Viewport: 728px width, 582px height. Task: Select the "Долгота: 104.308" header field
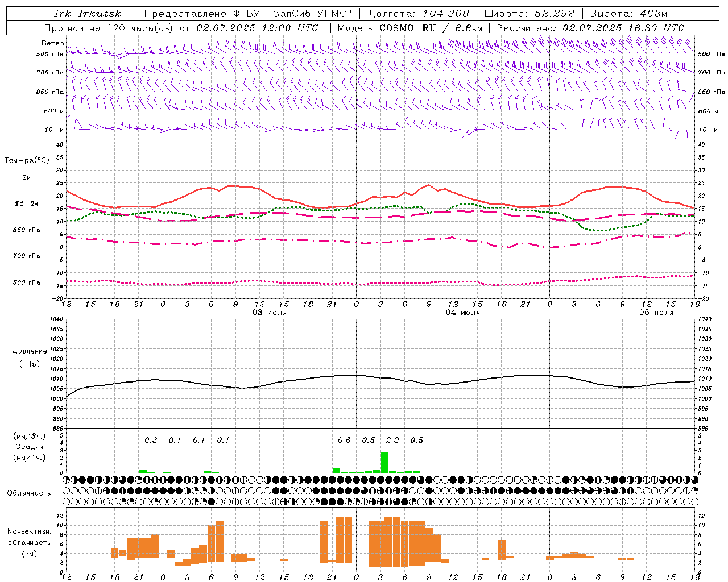[x=419, y=14]
